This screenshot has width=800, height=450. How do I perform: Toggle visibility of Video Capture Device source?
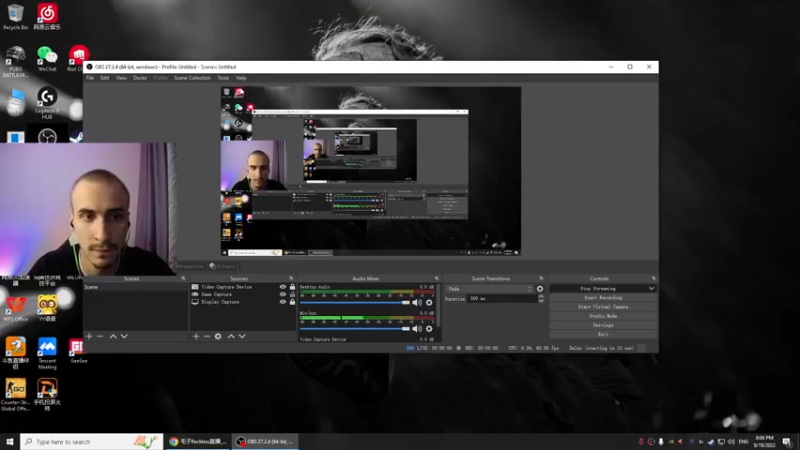pyautogui.click(x=283, y=287)
